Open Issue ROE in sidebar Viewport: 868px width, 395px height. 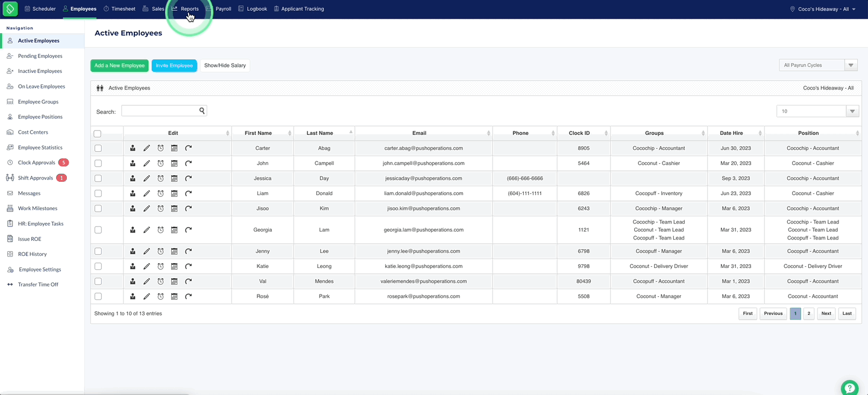coord(30,239)
